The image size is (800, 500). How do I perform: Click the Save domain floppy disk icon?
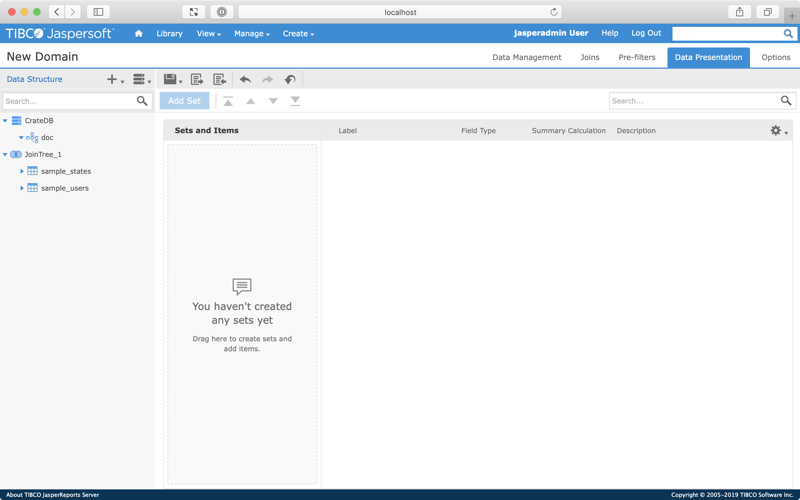click(x=170, y=79)
